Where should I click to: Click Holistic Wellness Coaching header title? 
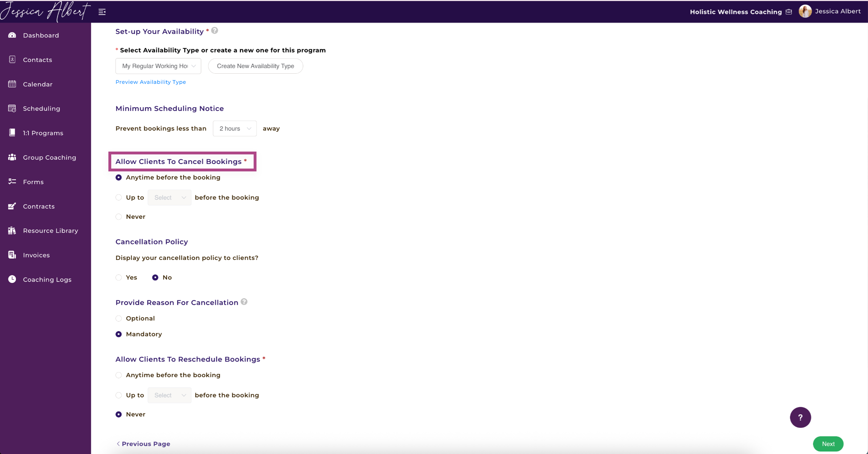[736, 12]
